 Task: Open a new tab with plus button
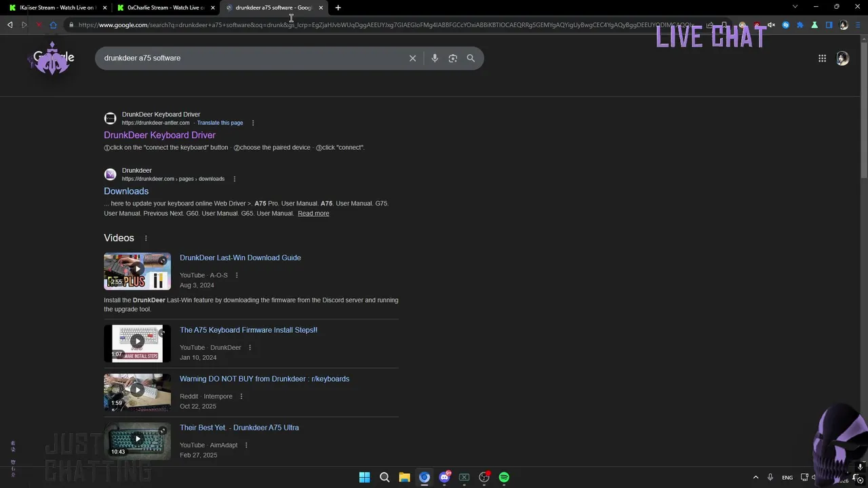338,7
